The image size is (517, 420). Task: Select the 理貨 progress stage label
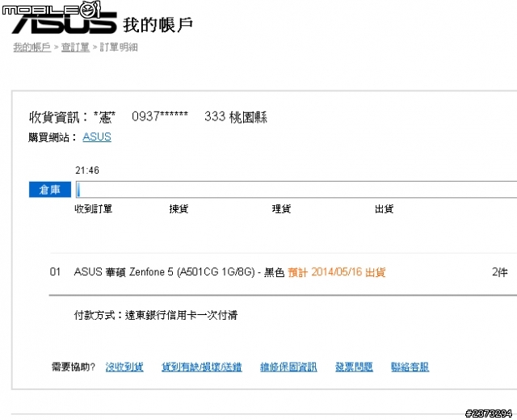(x=281, y=208)
